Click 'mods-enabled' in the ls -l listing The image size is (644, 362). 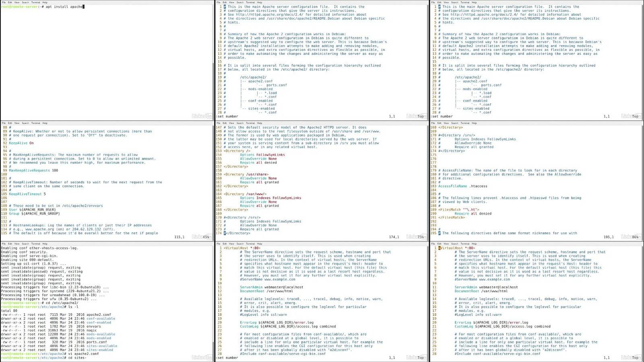click(x=99, y=338)
